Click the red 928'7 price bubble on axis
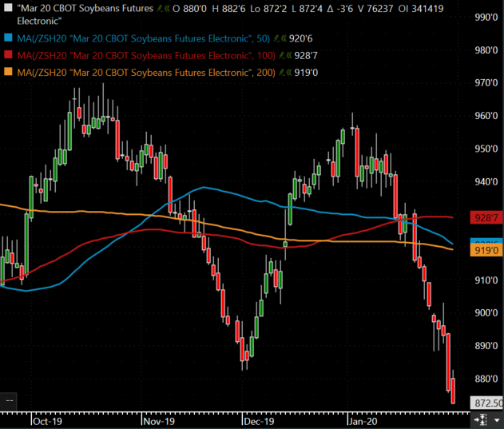504x429 pixels. point(486,218)
